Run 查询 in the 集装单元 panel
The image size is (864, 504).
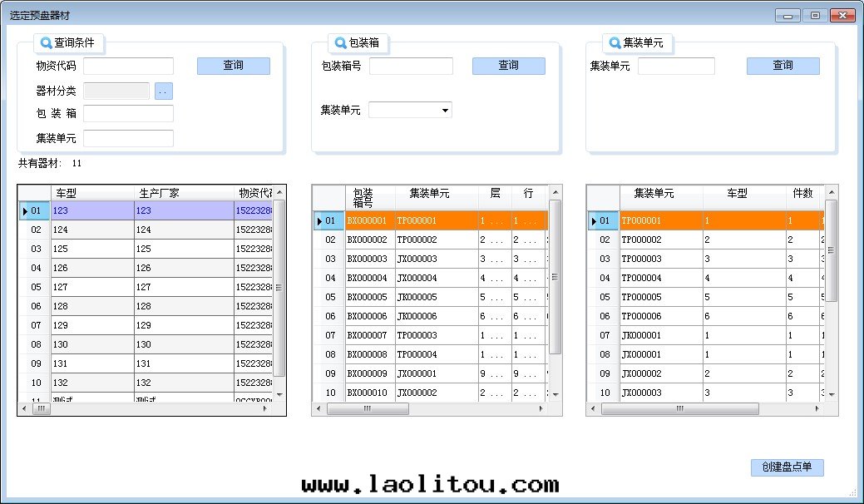[783, 66]
